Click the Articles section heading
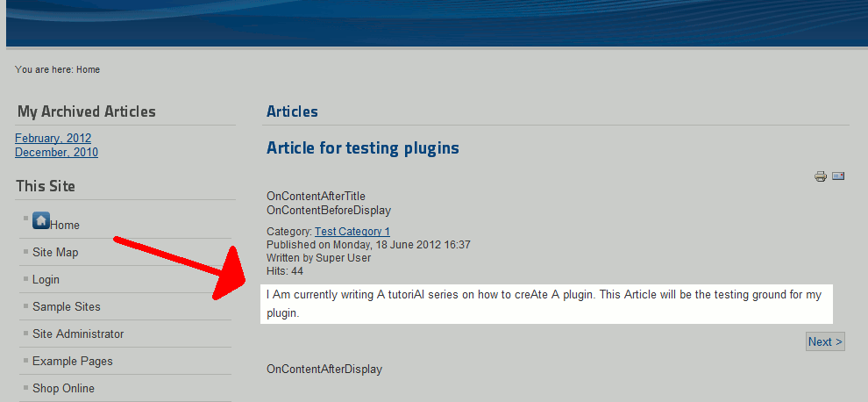 point(292,112)
